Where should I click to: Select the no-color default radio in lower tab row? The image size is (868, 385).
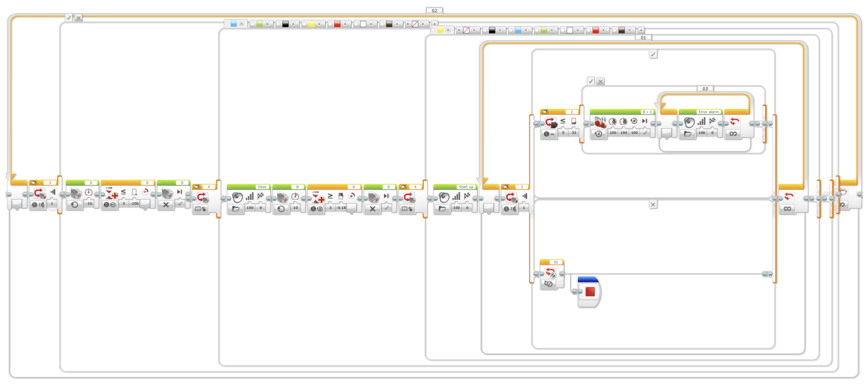coord(459,30)
